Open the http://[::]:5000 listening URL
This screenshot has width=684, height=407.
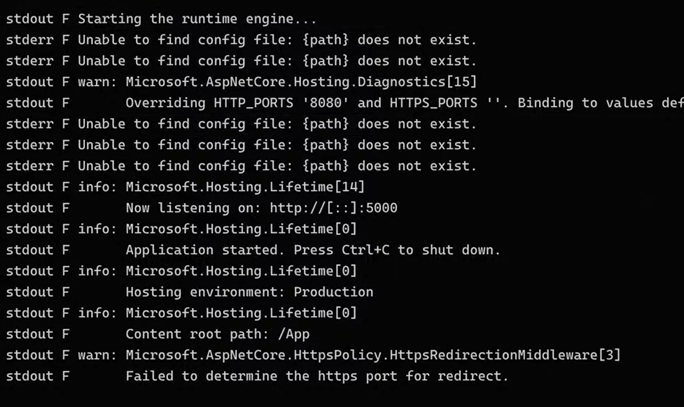pos(334,208)
